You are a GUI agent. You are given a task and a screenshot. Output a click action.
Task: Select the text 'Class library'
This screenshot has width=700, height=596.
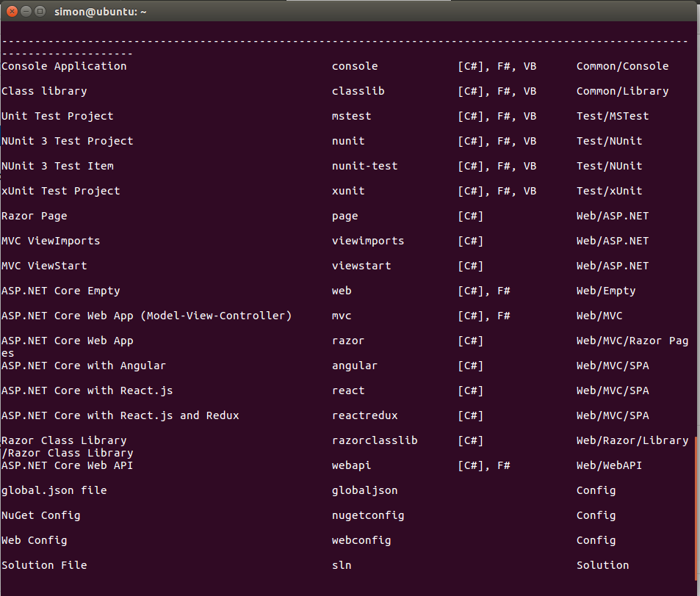(44, 92)
